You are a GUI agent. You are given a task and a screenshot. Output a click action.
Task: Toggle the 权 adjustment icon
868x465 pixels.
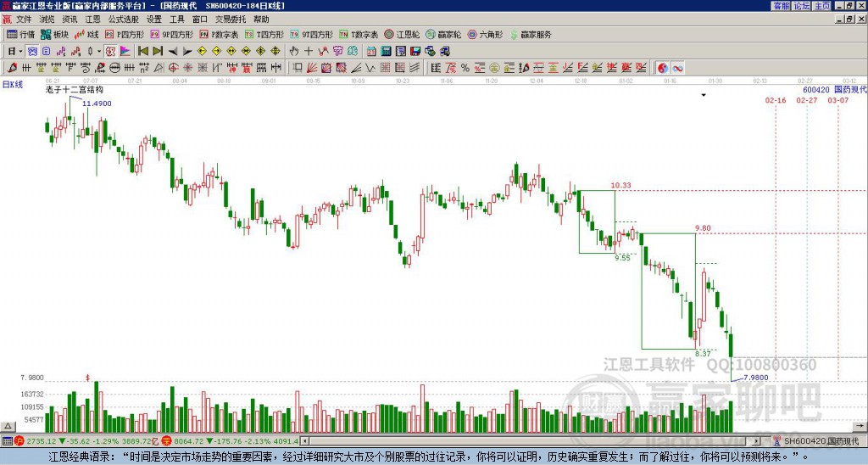(110, 52)
